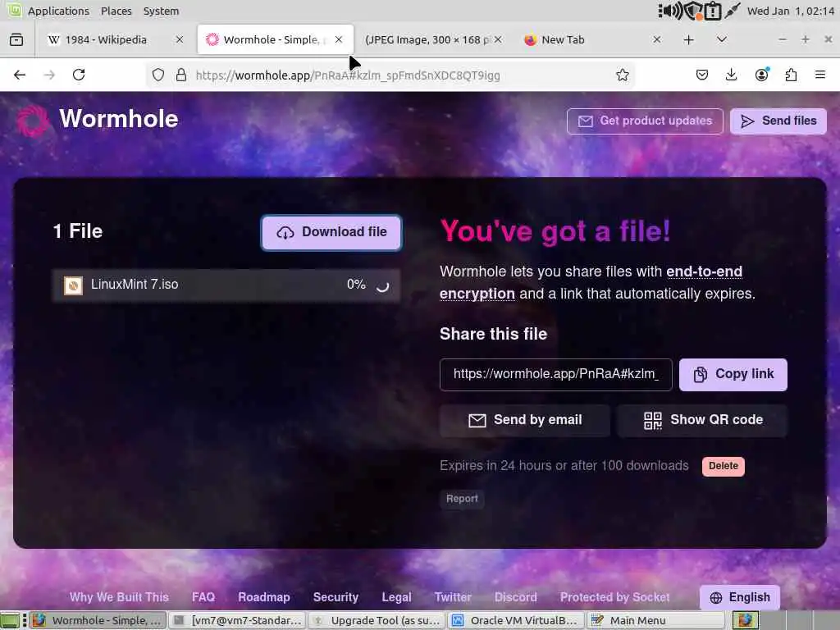
Task: Switch to Upgrade Tool taskbar window
Action: point(376,620)
